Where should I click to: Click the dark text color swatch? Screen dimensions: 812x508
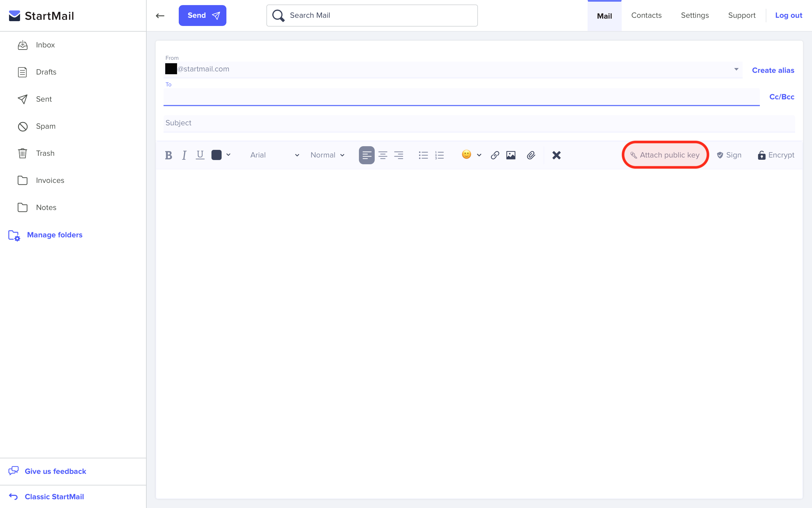pyautogui.click(x=217, y=155)
